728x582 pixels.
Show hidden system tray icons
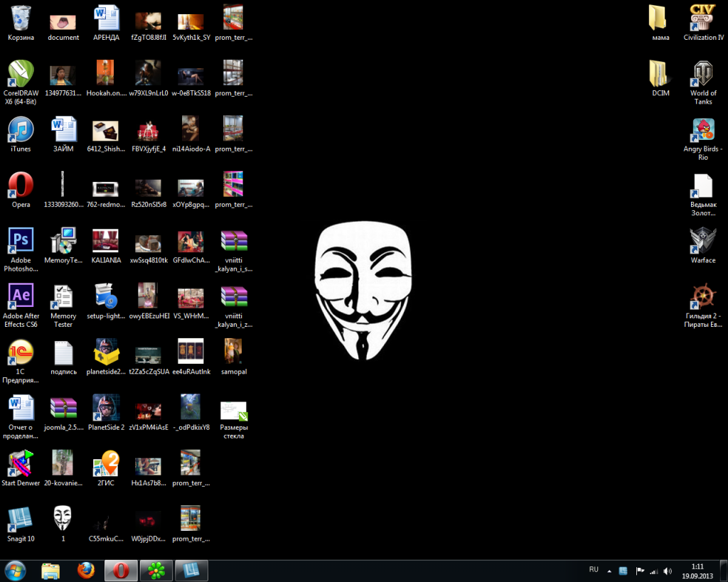(609, 571)
